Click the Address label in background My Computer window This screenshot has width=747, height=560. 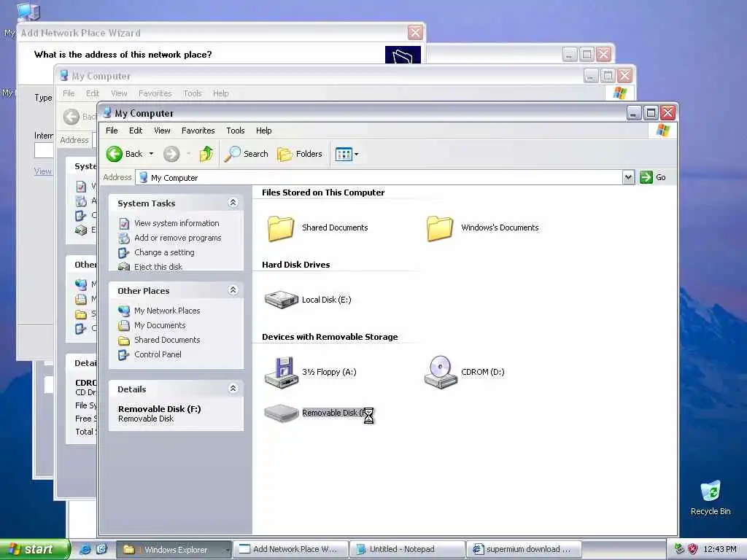pyautogui.click(x=74, y=140)
